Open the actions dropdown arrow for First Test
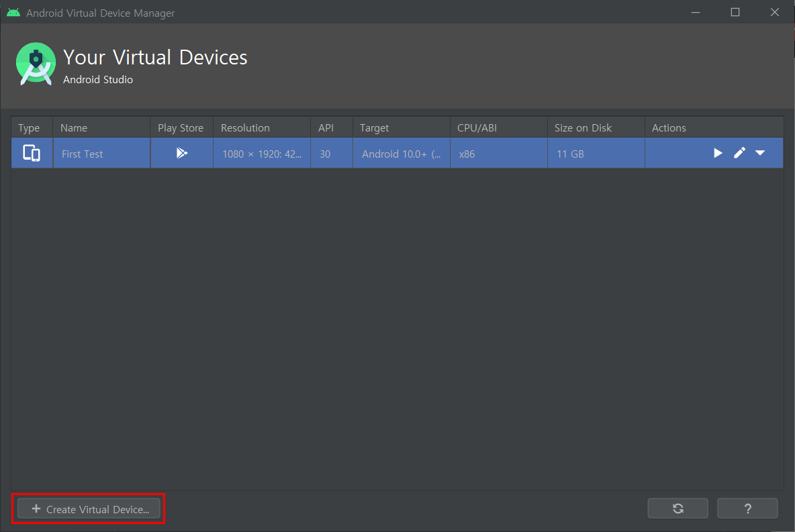This screenshot has height=532, width=795. (x=760, y=152)
